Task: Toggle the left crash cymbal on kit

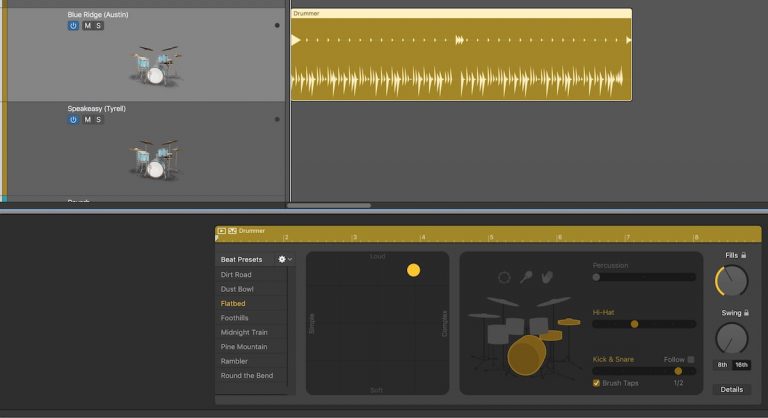Action: click(x=502, y=302)
